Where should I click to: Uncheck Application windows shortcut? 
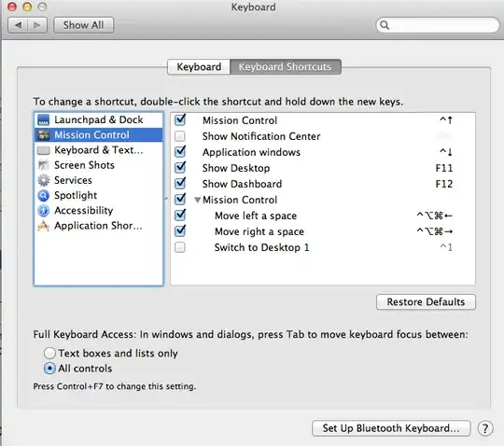180,152
